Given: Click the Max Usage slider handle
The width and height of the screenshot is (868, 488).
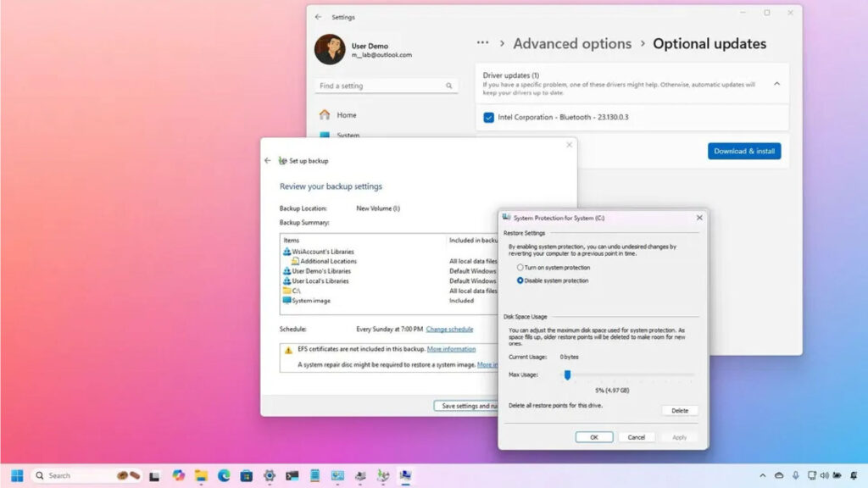Looking at the screenshot, I should 567,374.
